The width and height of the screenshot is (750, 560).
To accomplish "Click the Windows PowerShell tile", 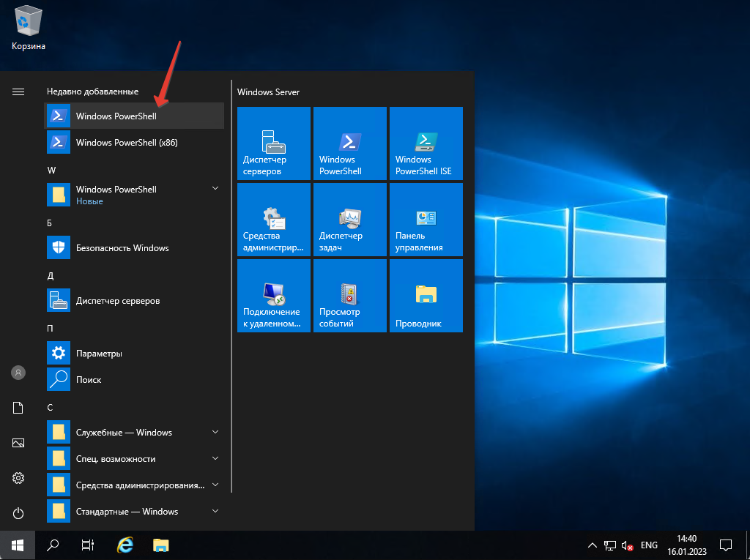I will pos(349,143).
